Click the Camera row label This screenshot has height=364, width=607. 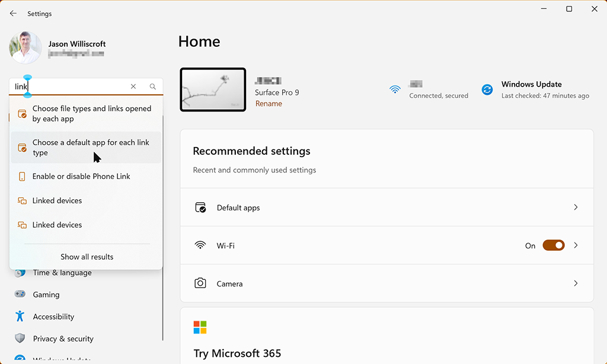[x=229, y=284]
